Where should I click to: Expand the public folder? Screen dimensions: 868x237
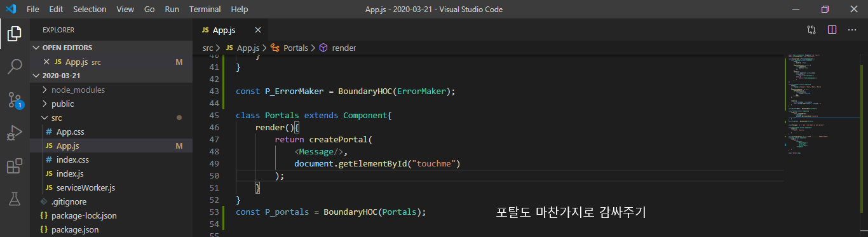click(111, 104)
